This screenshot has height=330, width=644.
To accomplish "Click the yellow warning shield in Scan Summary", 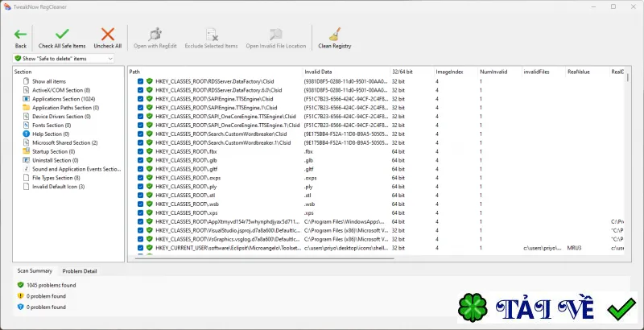I will (21, 296).
